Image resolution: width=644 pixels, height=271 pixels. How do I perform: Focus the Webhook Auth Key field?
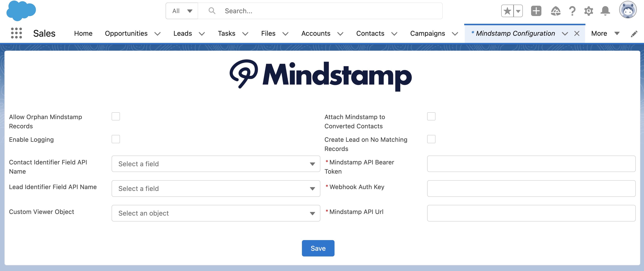click(x=531, y=189)
